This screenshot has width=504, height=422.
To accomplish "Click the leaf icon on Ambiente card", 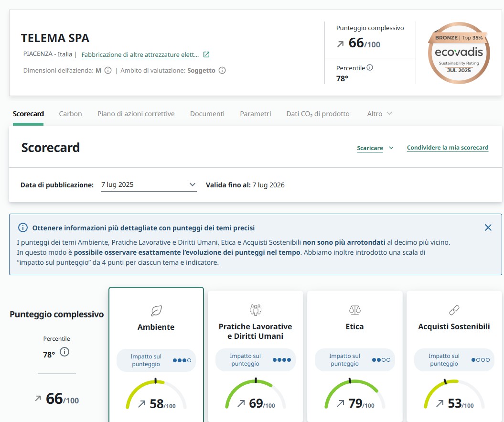I will coord(156,311).
